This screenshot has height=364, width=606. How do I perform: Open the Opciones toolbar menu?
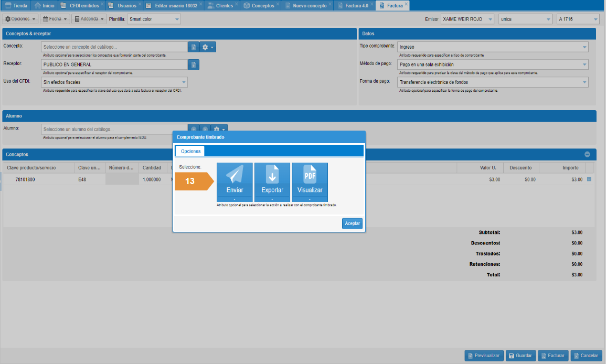(x=21, y=19)
